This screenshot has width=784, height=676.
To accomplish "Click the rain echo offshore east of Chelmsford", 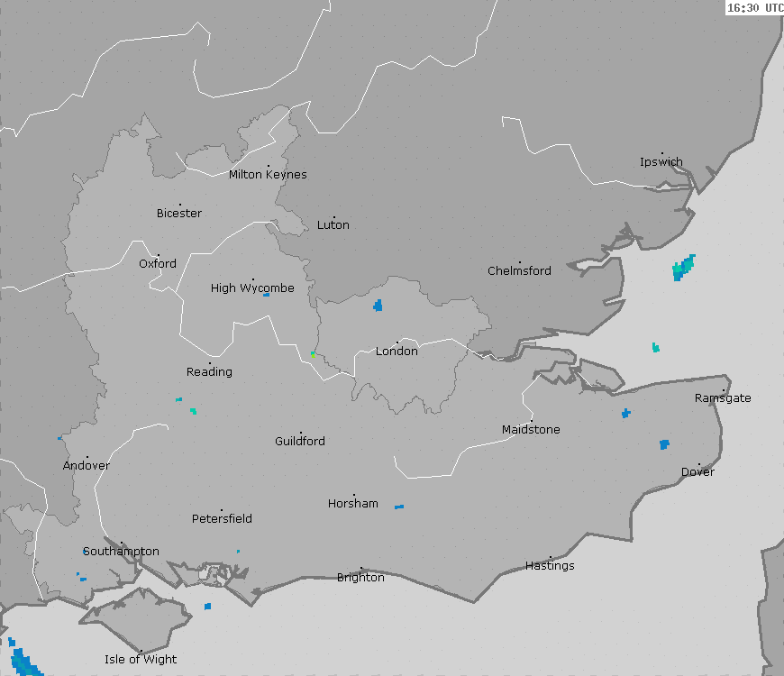I will 684,268.
